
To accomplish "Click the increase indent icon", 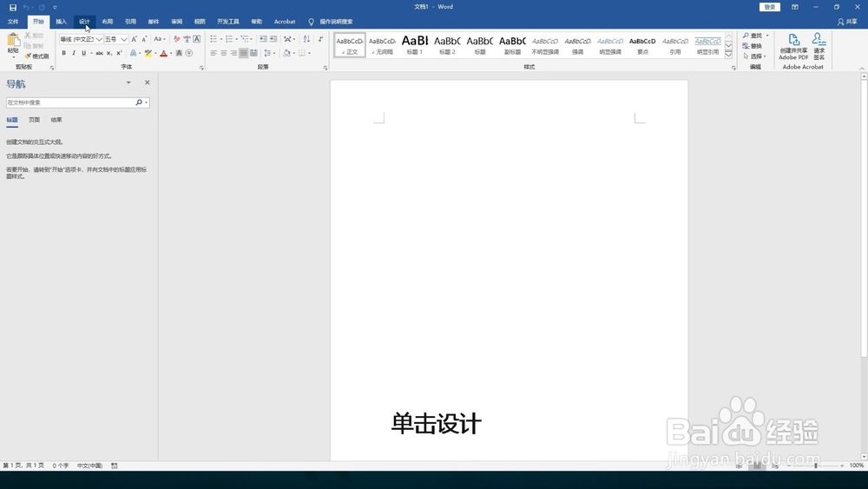I will [273, 39].
